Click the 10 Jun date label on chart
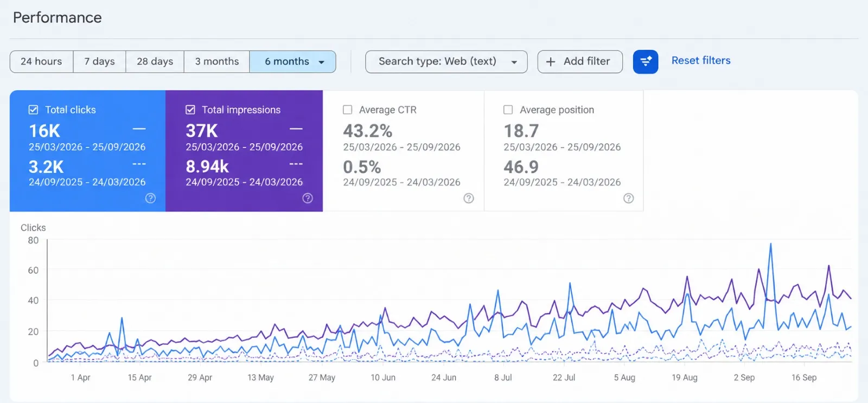Screen dimensions: 868x403 (383, 378)
